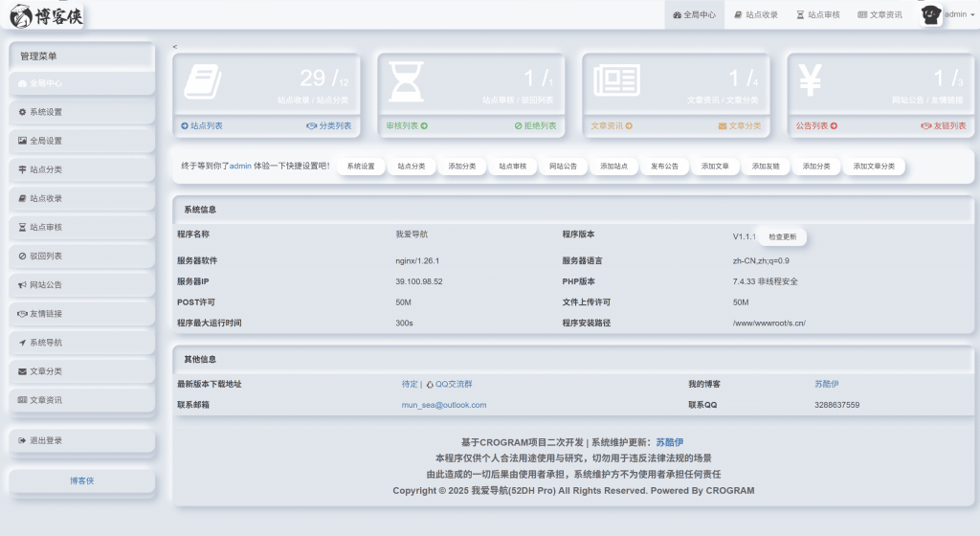The height and width of the screenshot is (536, 980).
Task: Open the 分类列表 link
Action: 329,125
